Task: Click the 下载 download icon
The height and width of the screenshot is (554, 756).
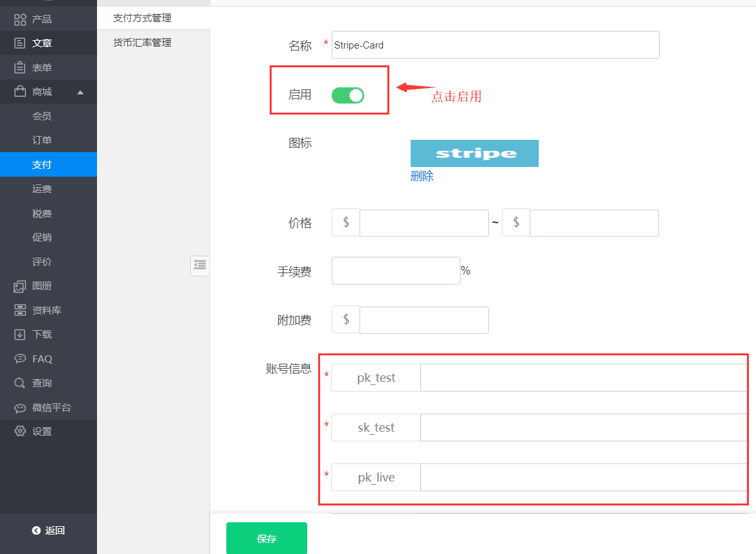Action: click(x=20, y=335)
